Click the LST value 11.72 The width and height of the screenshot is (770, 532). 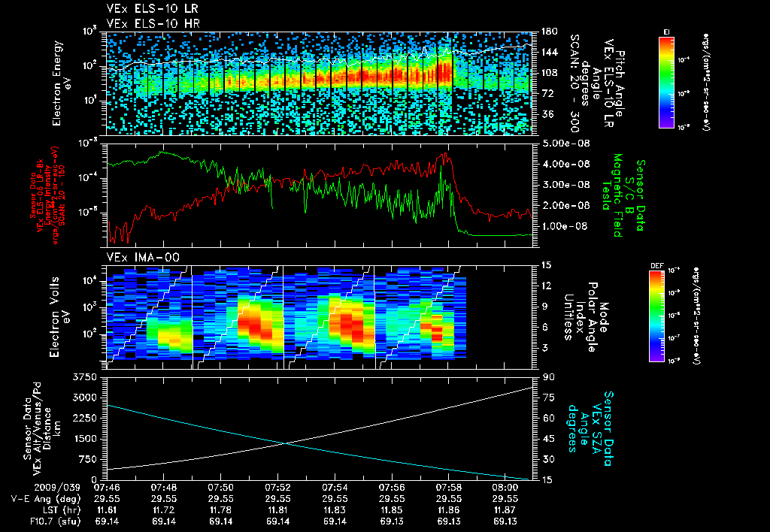click(x=164, y=510)
